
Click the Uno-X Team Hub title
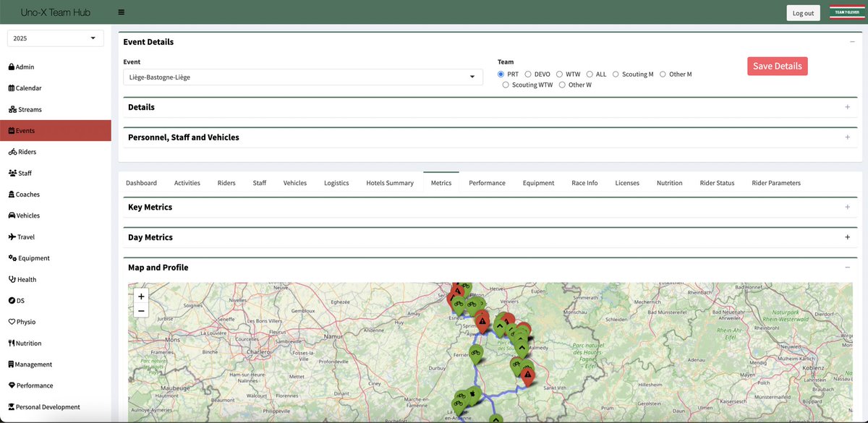tap(55, 12)
